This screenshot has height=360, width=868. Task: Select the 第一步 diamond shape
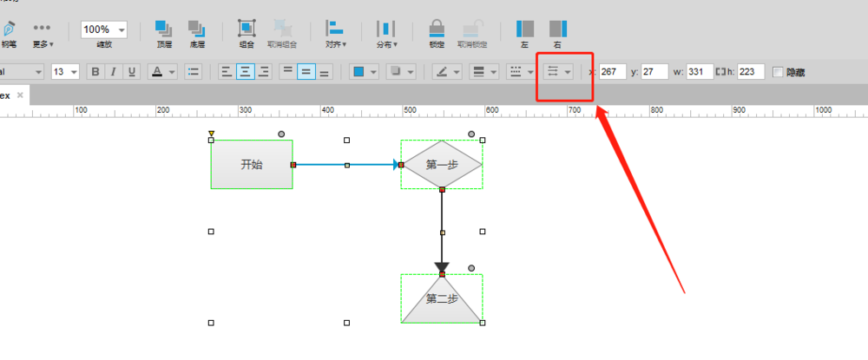pos(442,164)
